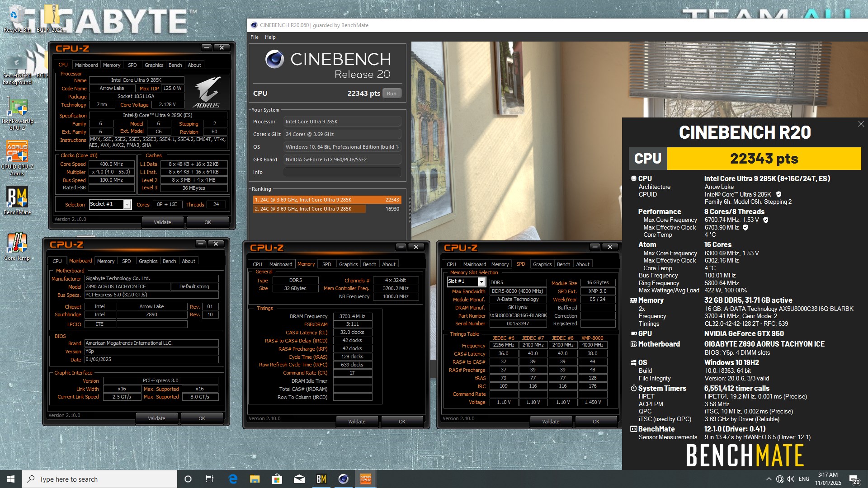Open Cortana from the taskbar
This screenshot has height=488, width=868.
click(x=188, y=479)
